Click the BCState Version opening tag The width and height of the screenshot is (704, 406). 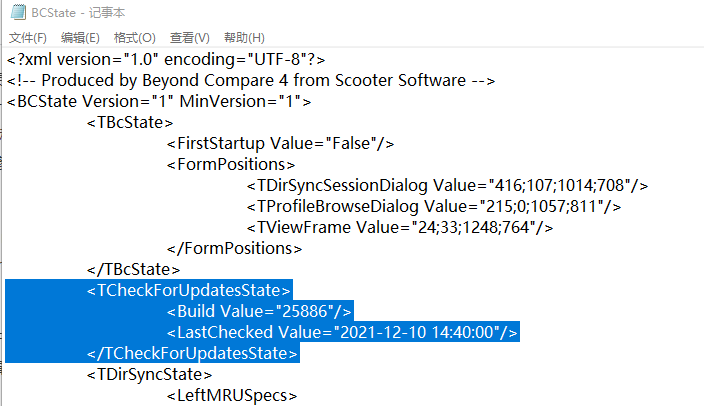158,102
